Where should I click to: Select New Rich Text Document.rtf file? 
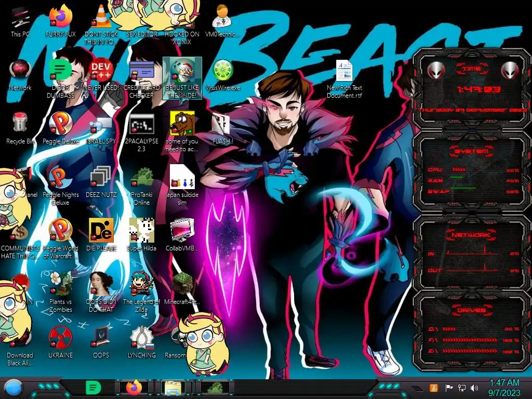(x=344, y=79)
